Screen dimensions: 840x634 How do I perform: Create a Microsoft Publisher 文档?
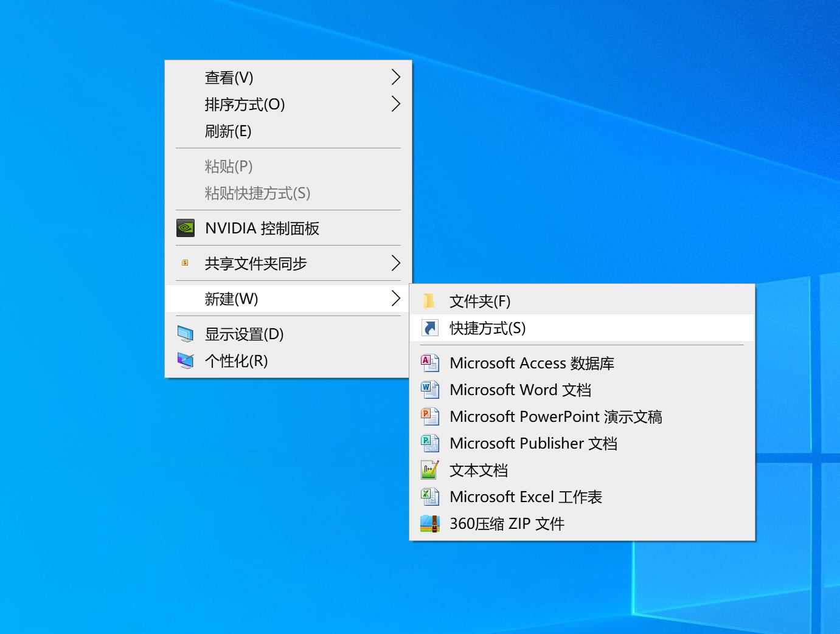(582, 443)
